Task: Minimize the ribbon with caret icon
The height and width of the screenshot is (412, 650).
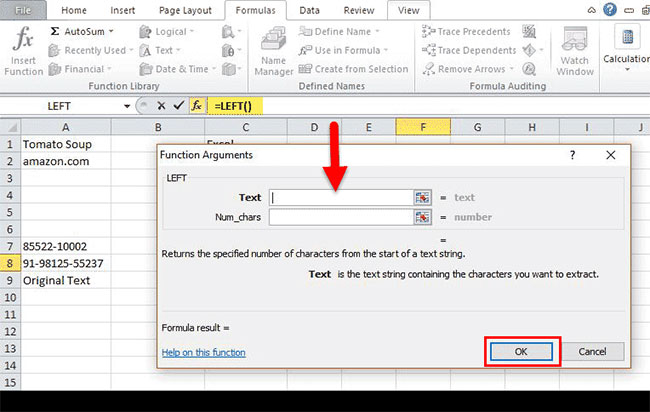Action: (x=592, y=10)
